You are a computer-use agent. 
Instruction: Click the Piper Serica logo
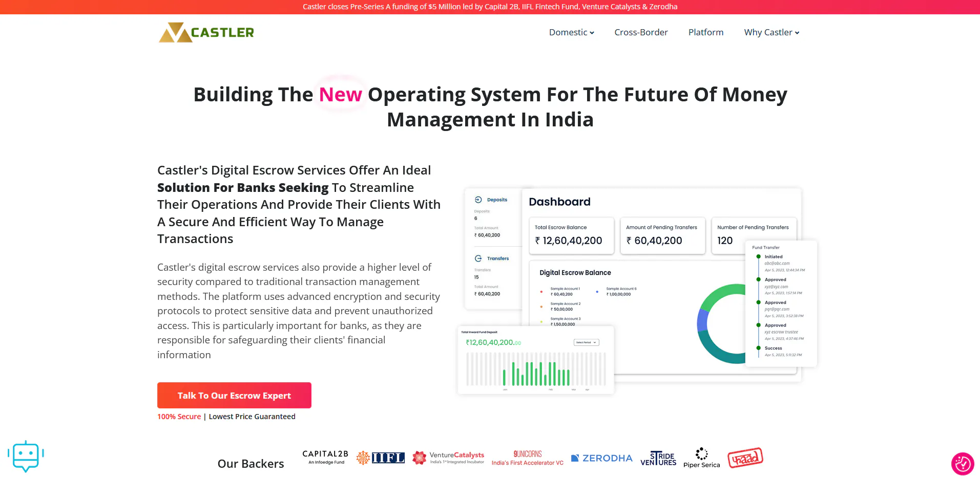click(702, 458)
